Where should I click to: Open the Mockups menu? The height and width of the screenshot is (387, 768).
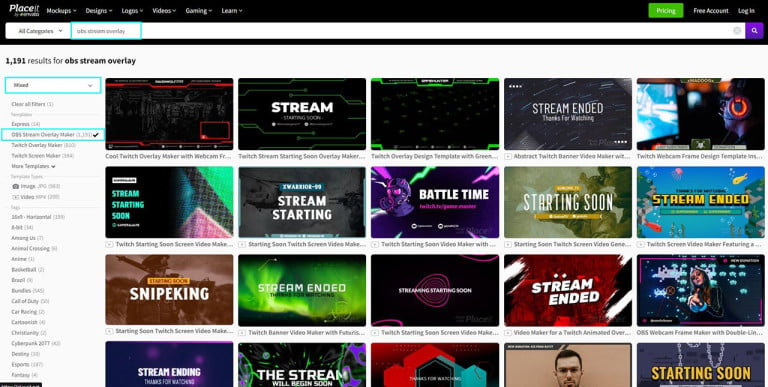point(61,10)
